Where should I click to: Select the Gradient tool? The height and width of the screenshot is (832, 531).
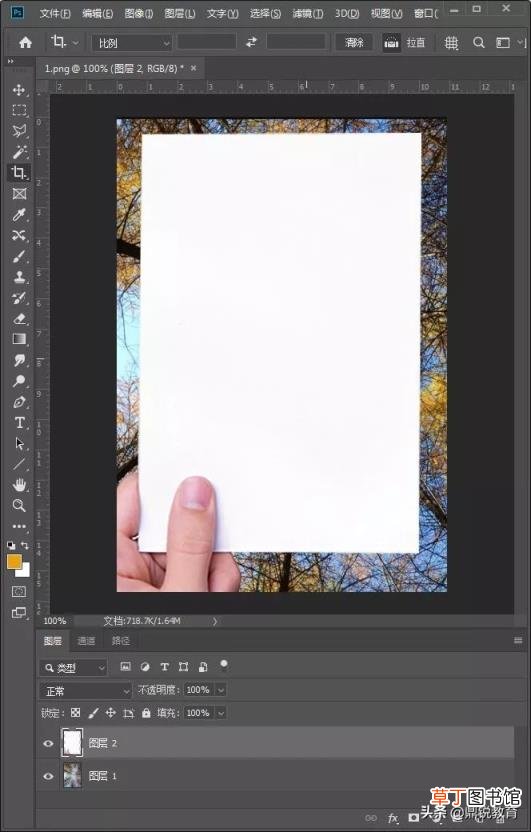click(19, 339)
